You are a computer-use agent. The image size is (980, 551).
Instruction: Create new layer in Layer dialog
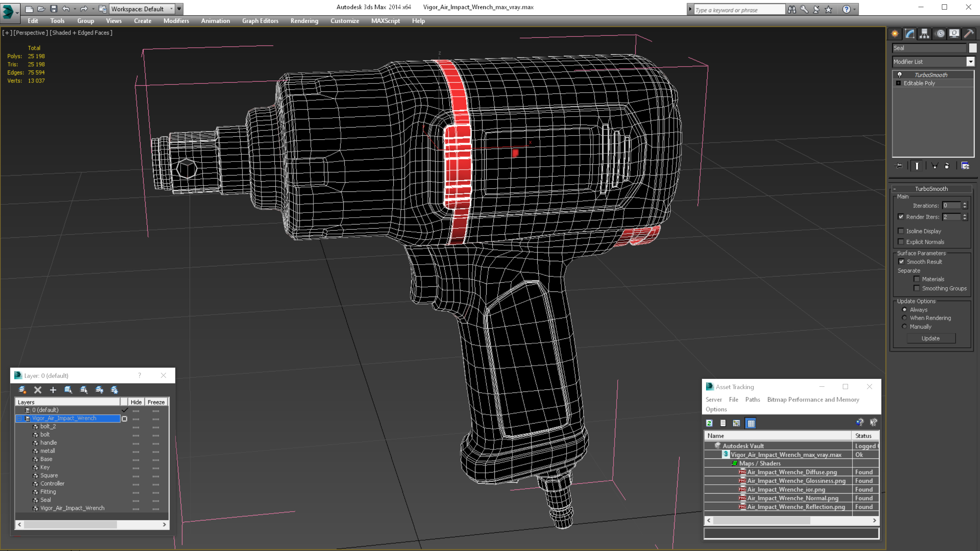[22, 390]
